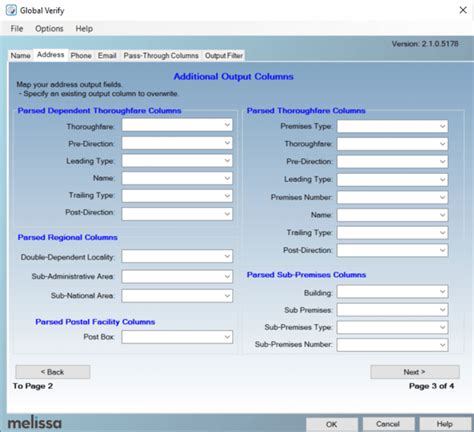Click the bottom Help button
Viewport: 474px width, 432px height.
click(445, 424)
